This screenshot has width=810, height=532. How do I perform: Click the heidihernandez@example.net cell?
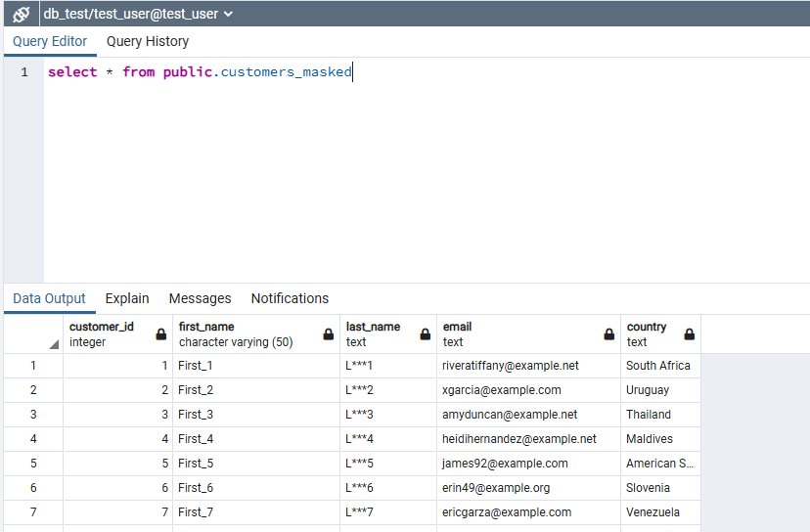point(528,439)
